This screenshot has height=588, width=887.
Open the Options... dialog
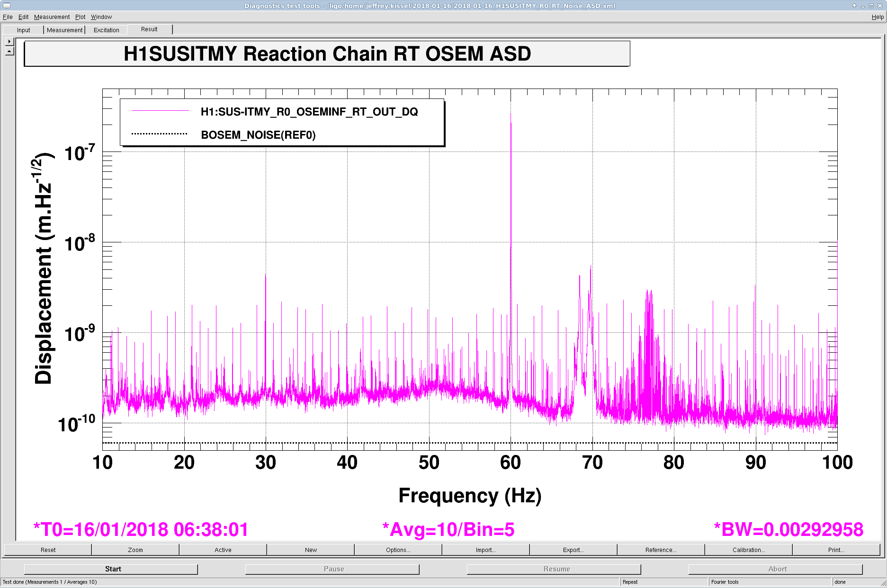tap(398, 550)
